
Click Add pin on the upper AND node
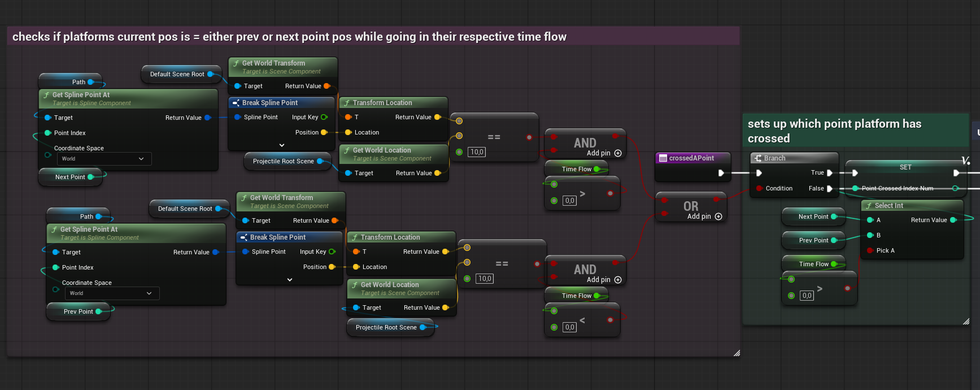click(617, 153)
